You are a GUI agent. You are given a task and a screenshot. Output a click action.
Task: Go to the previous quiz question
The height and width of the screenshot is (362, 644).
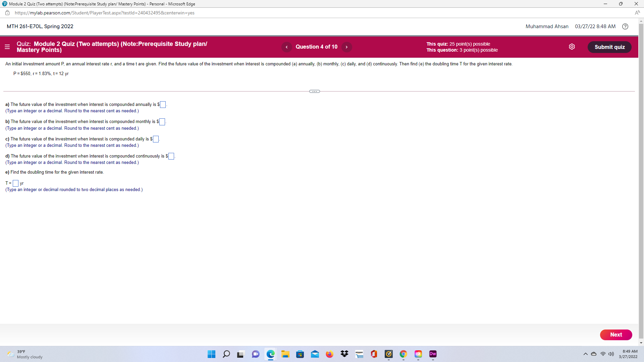pyautogui.click(x=287, y=47)
